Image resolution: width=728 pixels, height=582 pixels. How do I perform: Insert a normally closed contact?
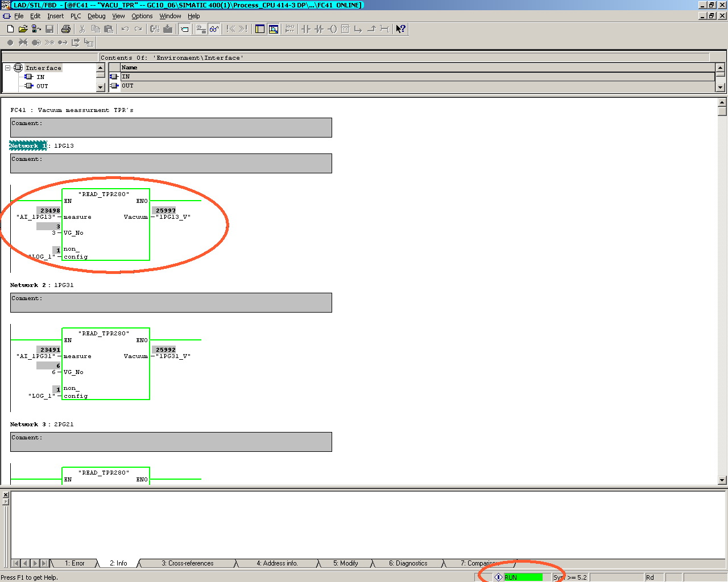319,29
